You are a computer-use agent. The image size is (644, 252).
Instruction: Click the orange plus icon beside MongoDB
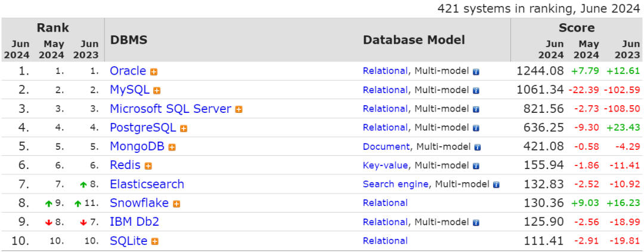tap(172, 147)
